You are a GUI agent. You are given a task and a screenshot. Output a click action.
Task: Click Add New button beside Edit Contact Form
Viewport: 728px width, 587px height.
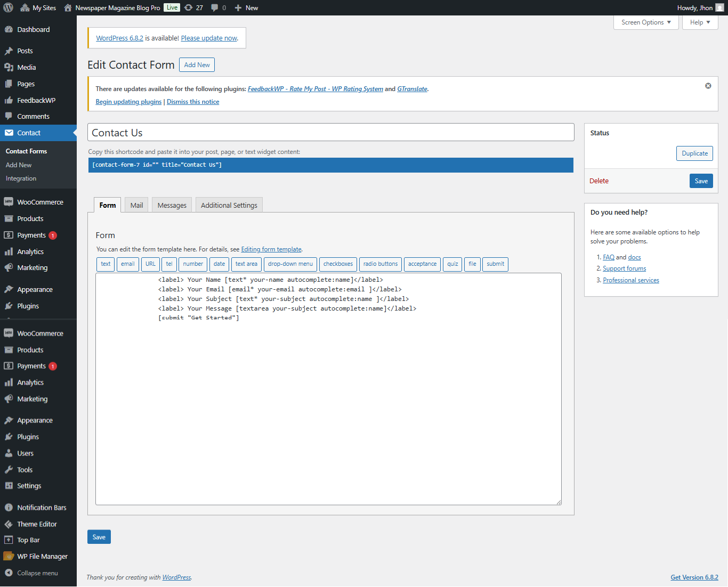point(197,65)
